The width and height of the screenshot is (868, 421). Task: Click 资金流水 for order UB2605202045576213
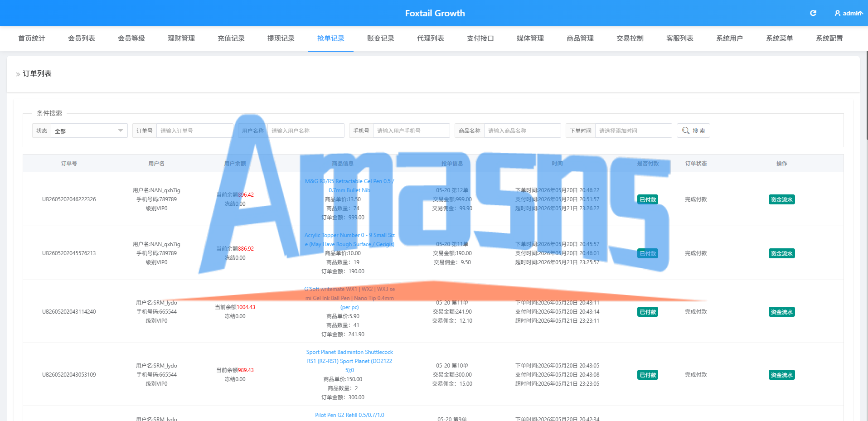(781, 253)
